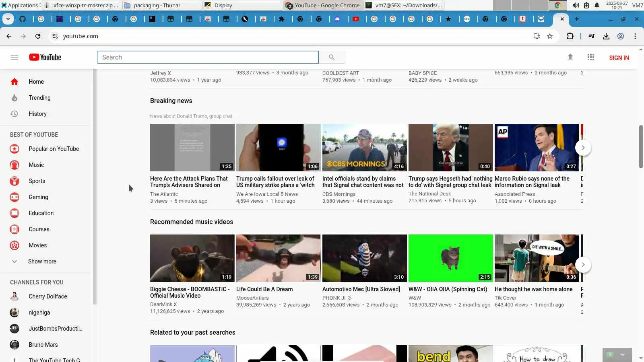Image resolution: width=644 pixels, height=362 pixels.
Task: Open the Chrome tab search dropdown
Action: coord(8,19)
